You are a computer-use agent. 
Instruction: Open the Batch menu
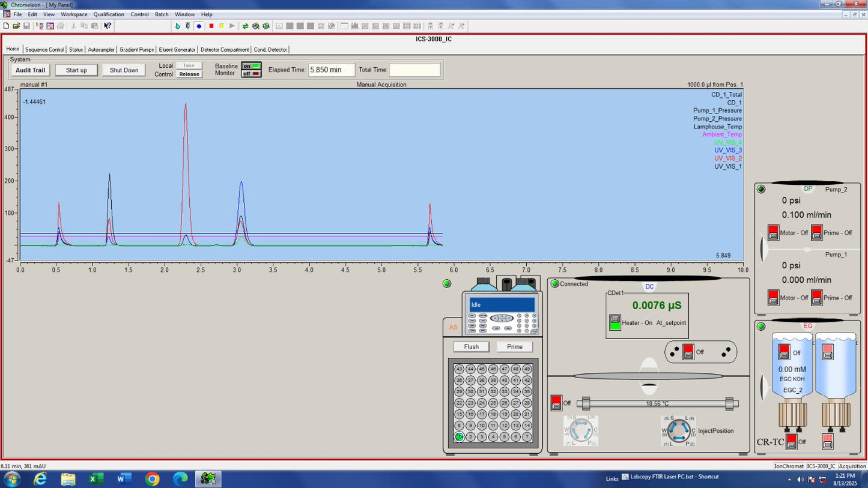(x=162, y=14)
